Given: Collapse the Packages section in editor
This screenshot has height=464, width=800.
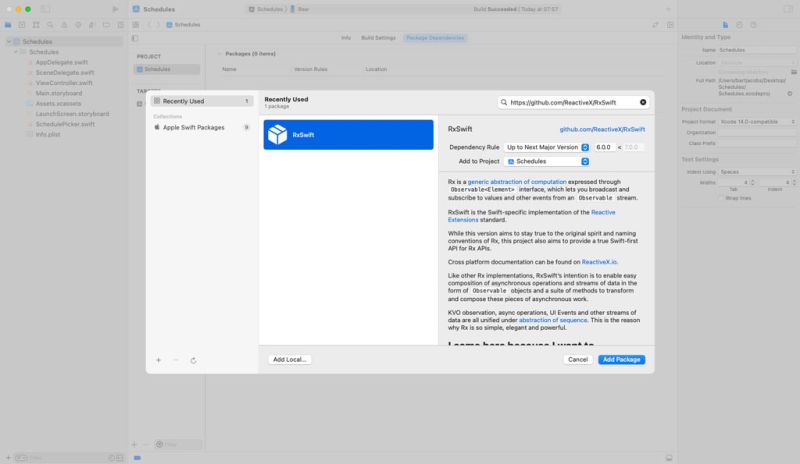Looking at the screenshot, I should click(219, 54).
